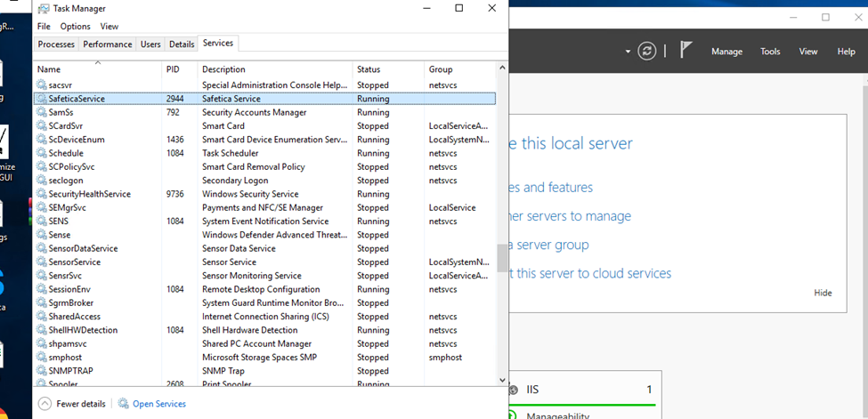Sort services by the Group column header
The width and height of the screenshot is (868, 419).
pos(460,69)
